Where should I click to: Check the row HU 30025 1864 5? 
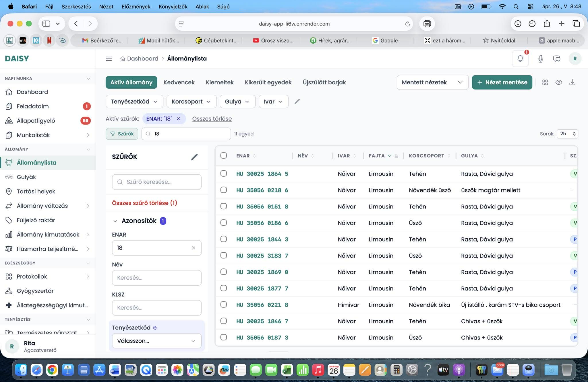(x=224, y=174)
